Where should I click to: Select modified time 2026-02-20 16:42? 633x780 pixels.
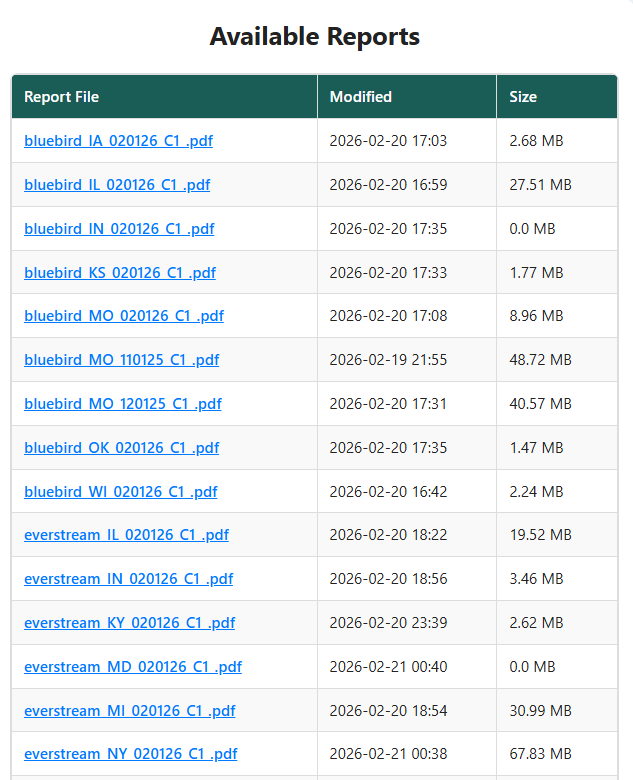click(x=388, y=491)
